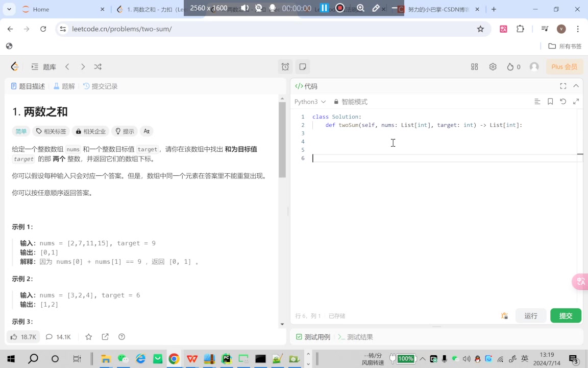Toggle fullscreen for code panel

[563, 86]
